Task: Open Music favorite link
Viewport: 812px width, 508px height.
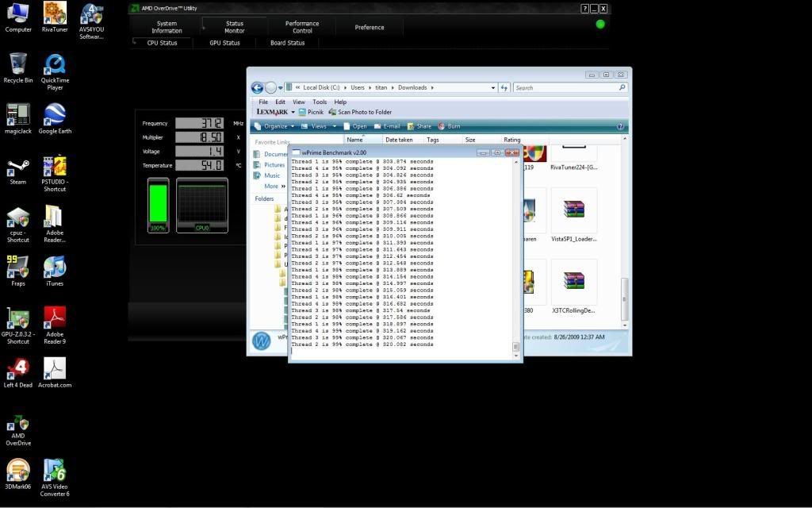Action: click(266, 175)
